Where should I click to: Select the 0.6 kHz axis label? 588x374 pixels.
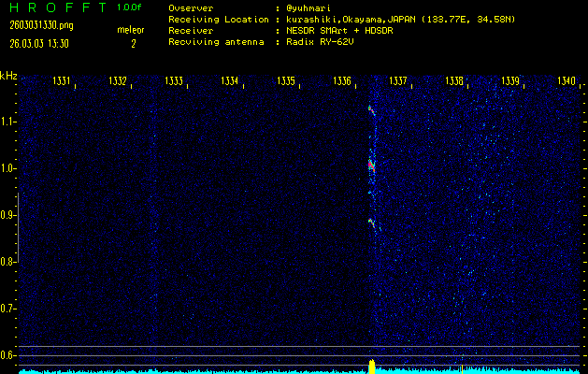coord(9,354)
